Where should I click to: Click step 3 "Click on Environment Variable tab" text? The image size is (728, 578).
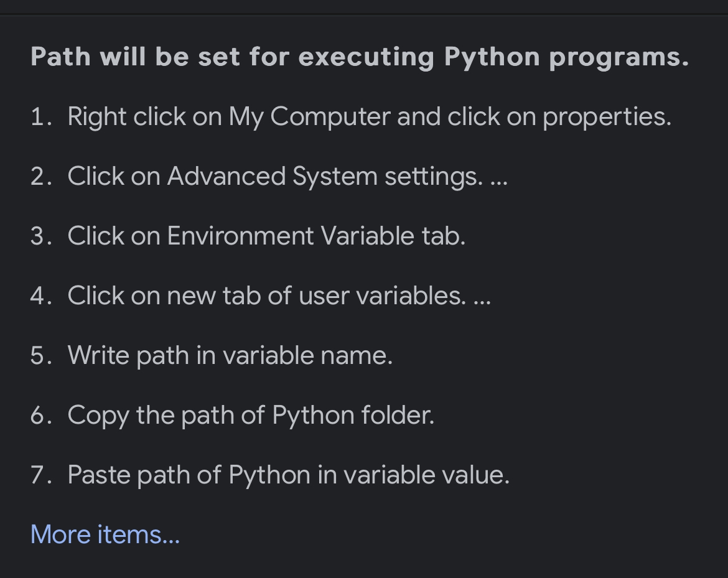(x=266, y=236)
